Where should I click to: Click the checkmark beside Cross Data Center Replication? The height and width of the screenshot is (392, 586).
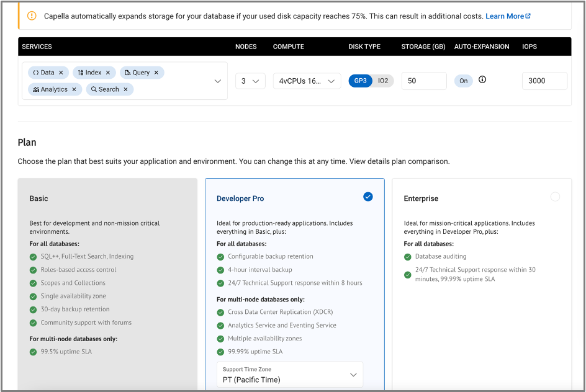coord(220,312)
